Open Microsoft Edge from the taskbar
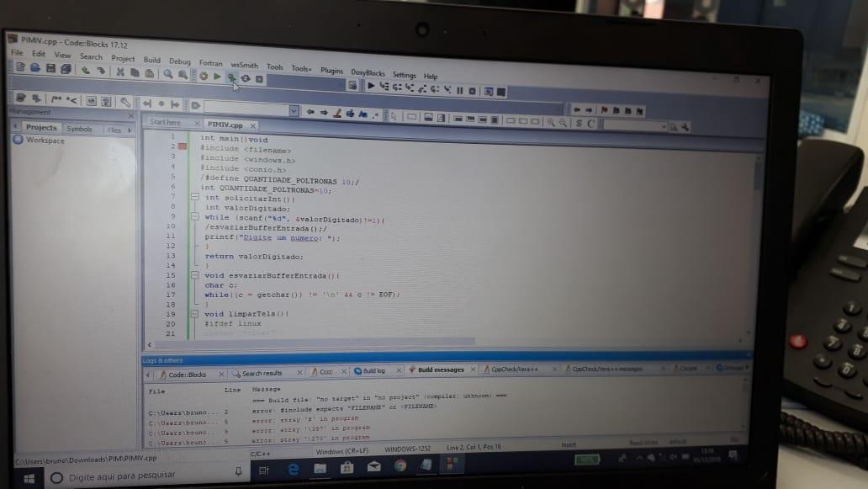 [x=293, y=469]
